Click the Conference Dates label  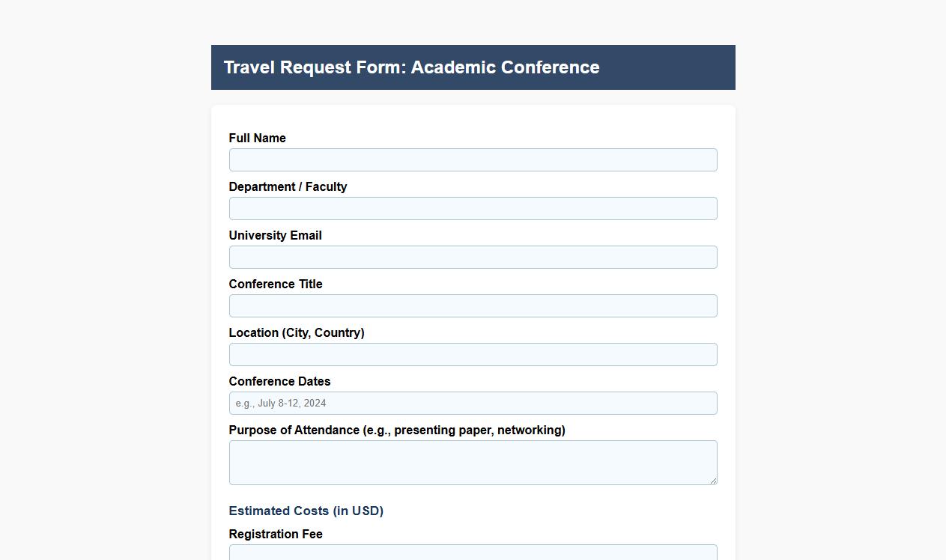coord(279,381)
